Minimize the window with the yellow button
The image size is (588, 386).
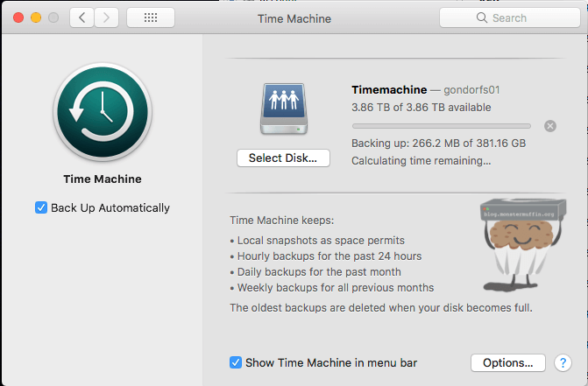[36, 18]
